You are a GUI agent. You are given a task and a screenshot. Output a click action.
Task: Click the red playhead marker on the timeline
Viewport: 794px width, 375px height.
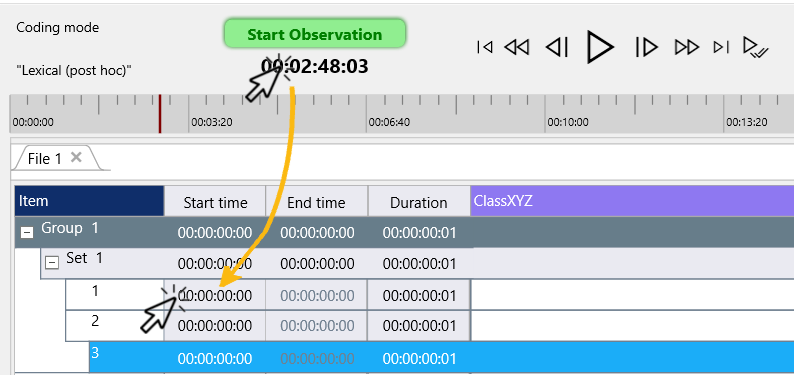tap(160, 114)
